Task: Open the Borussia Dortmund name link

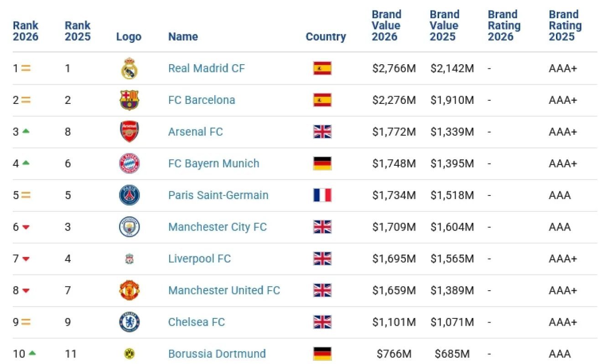Action: point(217,354)
